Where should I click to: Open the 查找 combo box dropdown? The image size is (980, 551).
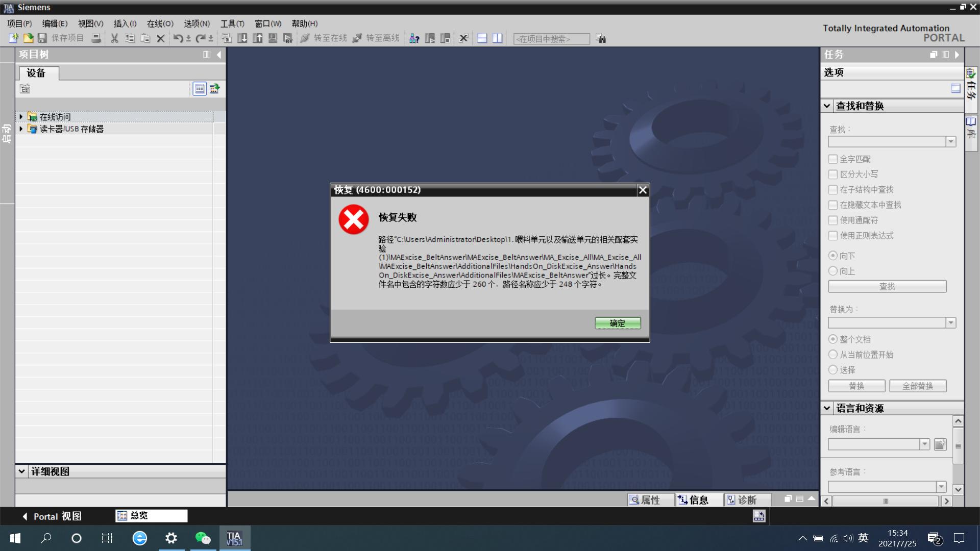[950, 142]
